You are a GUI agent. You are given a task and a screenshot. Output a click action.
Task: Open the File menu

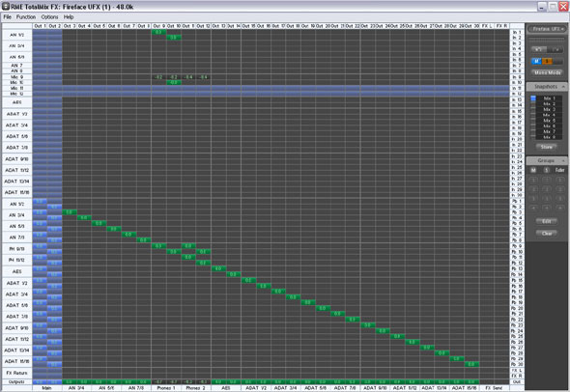[8, 17]
